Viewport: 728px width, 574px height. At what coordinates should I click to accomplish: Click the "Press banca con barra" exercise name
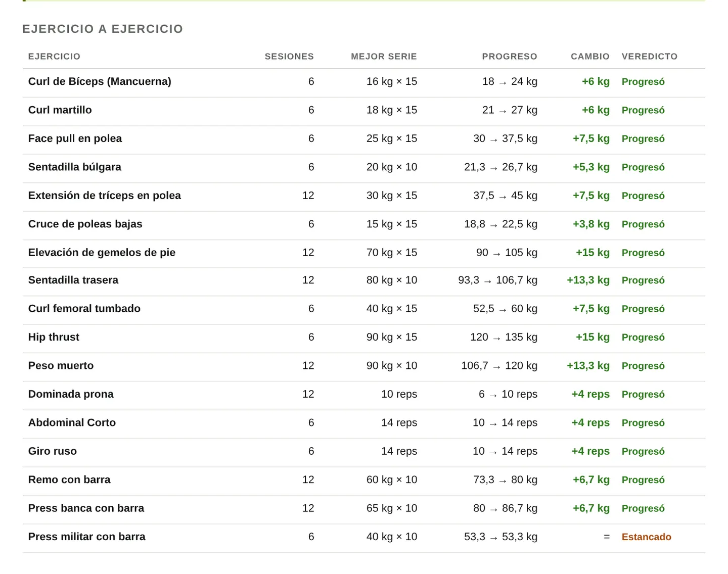click(x=86, y=508)
